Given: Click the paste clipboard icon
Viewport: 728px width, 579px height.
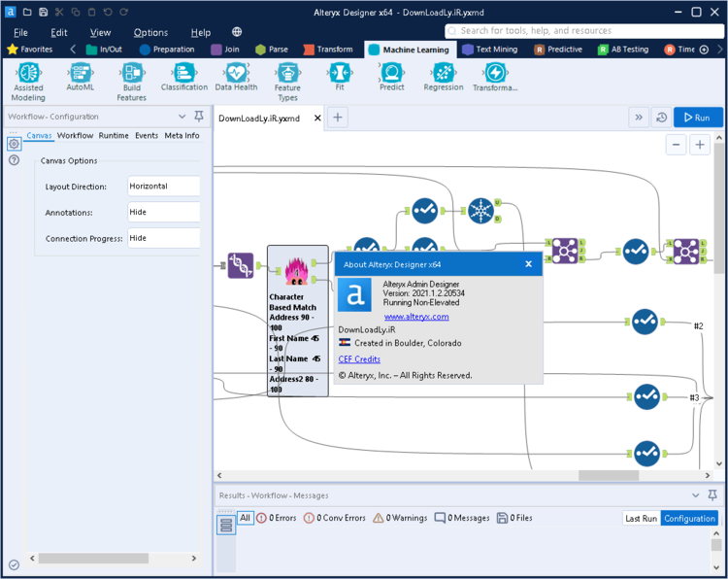Looking at the screenshot, I should pos(92,12).
